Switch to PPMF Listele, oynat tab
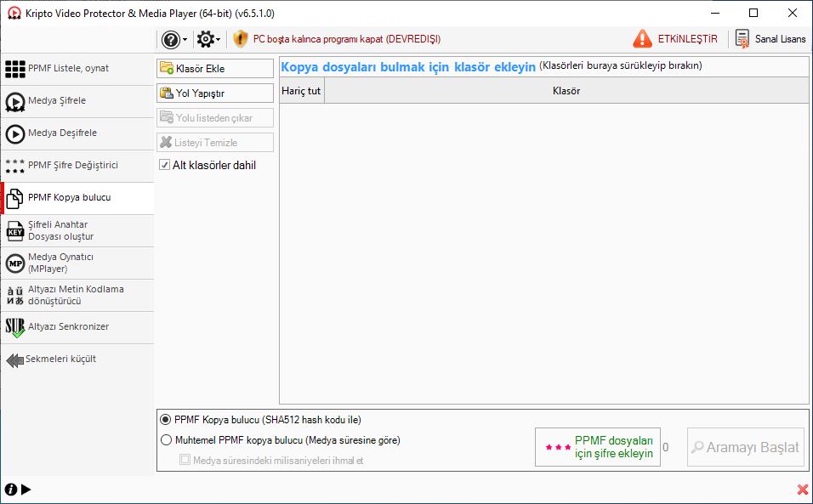This screenshot has width=813, height=504. point(77,68)
